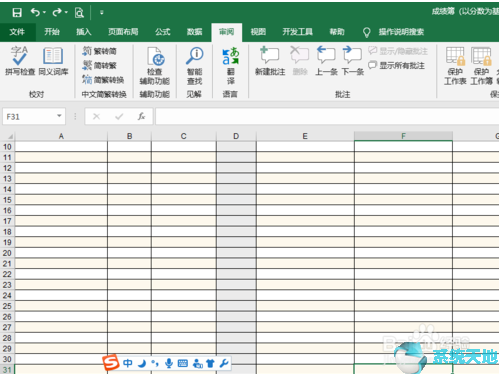
Task: Click cell E12 in the worksheet
Action: [305, 168]
